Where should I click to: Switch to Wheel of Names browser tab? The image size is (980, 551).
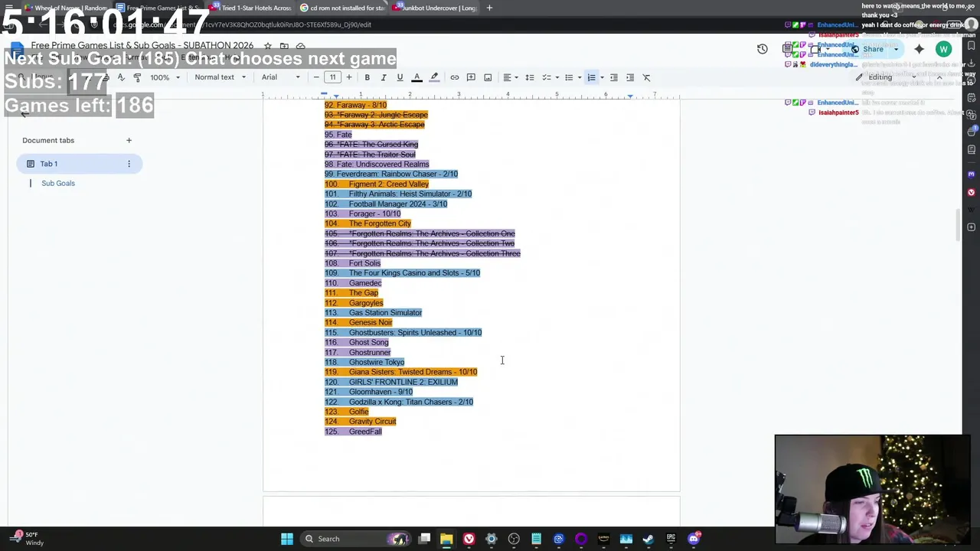[70, 8]
